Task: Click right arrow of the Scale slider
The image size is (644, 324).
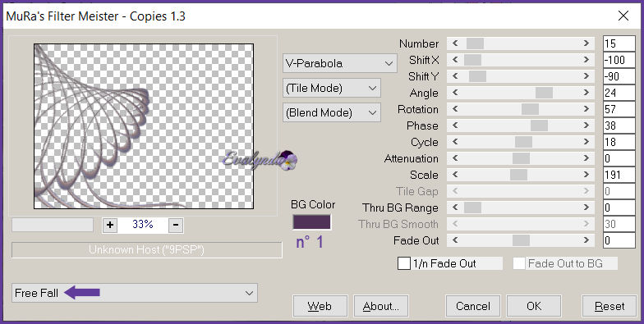Action: (x=586, y=175)
